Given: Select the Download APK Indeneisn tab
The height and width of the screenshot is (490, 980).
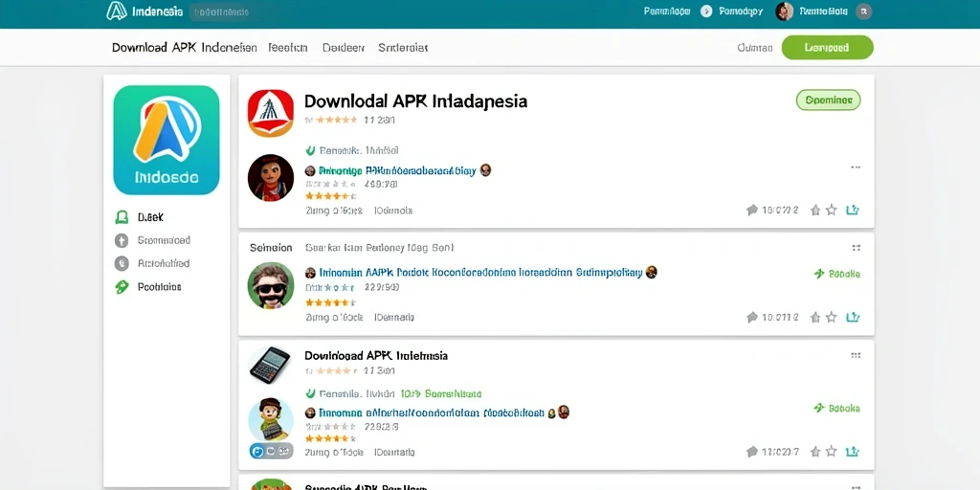Looking at the screenshot, I should point(185,48).
